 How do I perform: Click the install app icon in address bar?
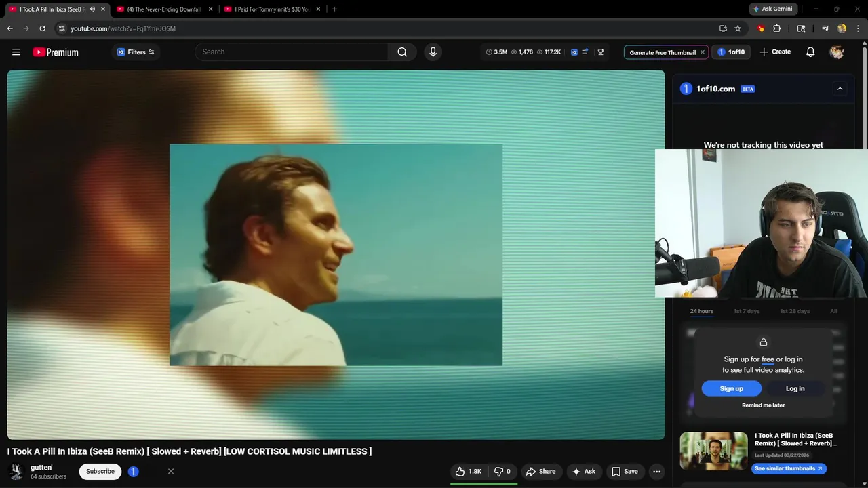click(723, 28)
